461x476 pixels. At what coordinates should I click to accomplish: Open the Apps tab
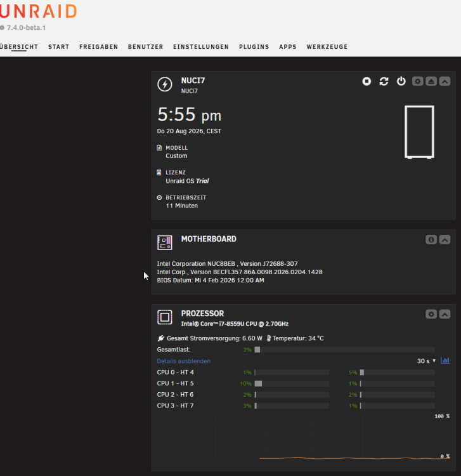(x=288, y=47)
